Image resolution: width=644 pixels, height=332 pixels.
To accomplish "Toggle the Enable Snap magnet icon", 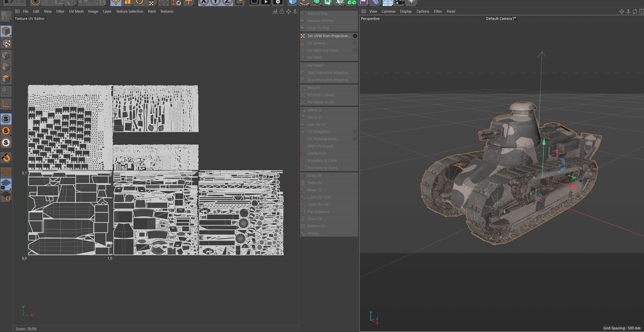I will pos(6,158).
